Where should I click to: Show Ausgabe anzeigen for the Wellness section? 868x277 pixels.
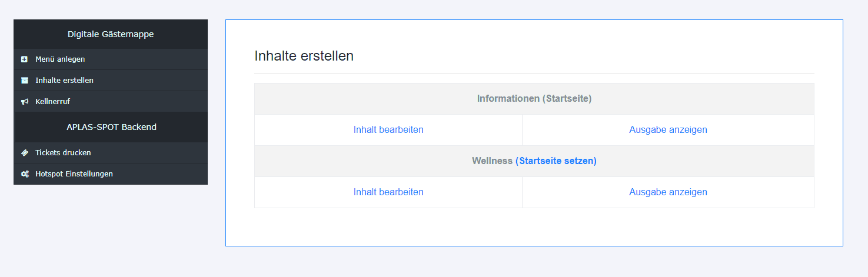tap(668, 192)
